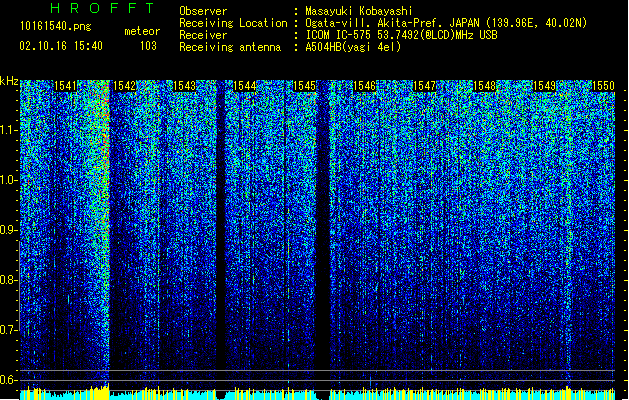The height and width of the screenshot is (400, 629).
Task: Select the filename 10161540.png
Action: click(56, 26)
